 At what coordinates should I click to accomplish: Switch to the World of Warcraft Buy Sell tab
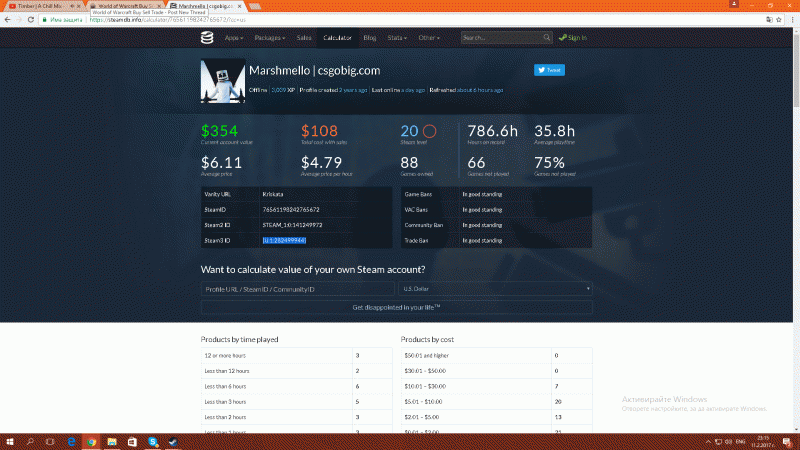pyautogui.click(x=124, y=6)
